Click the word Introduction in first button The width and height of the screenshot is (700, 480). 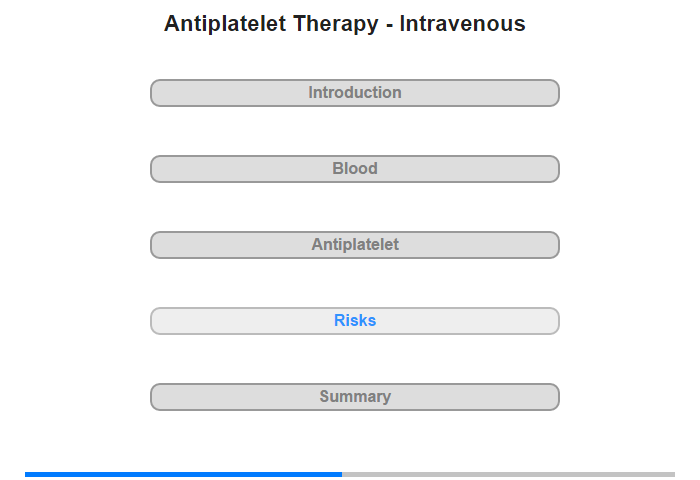tap(355, 92)
